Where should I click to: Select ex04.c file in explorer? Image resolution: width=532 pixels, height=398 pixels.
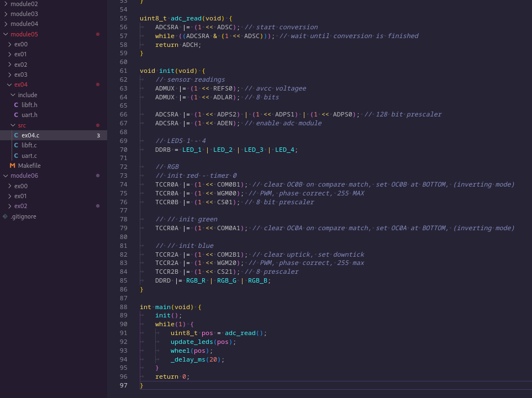tap(30, 135)
